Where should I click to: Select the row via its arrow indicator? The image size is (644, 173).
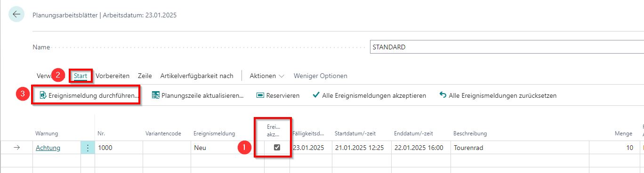tap(17, 148)
